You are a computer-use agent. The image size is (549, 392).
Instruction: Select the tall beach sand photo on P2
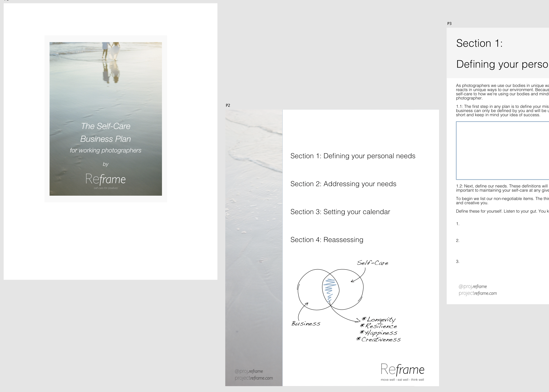pos(254,248)
